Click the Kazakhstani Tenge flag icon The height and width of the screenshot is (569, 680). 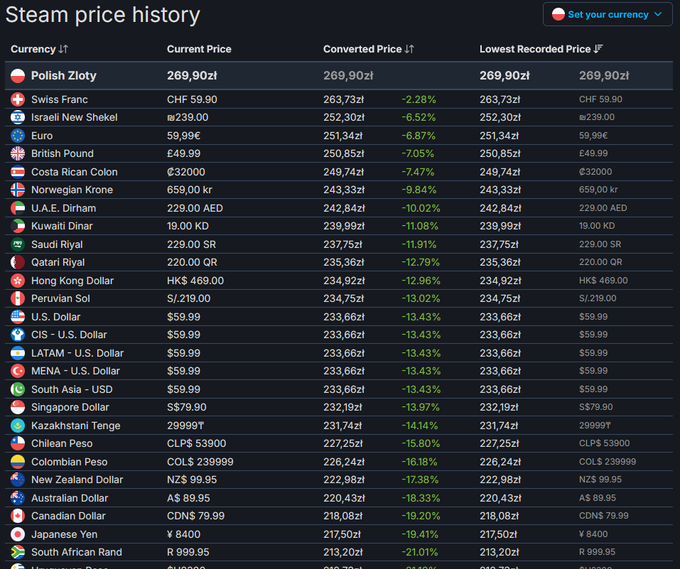pyautogui.click(x=18, y=425)
